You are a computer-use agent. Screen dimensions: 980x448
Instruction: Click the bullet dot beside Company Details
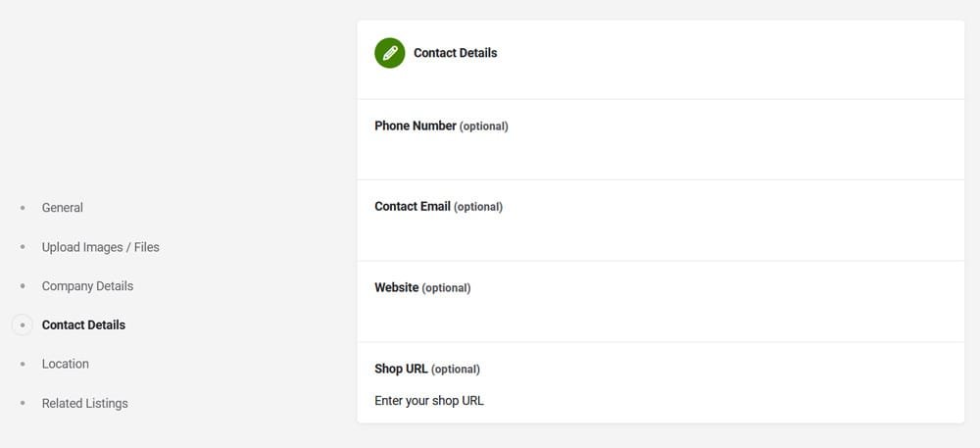(23, 286)
